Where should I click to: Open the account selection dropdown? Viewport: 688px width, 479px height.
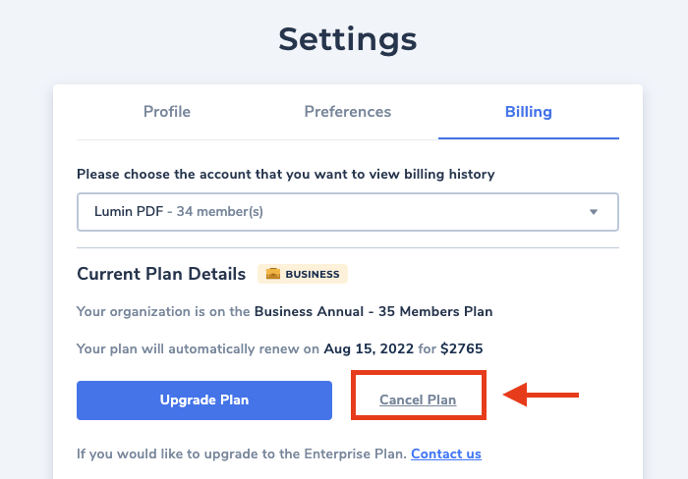tap(348, 212)
